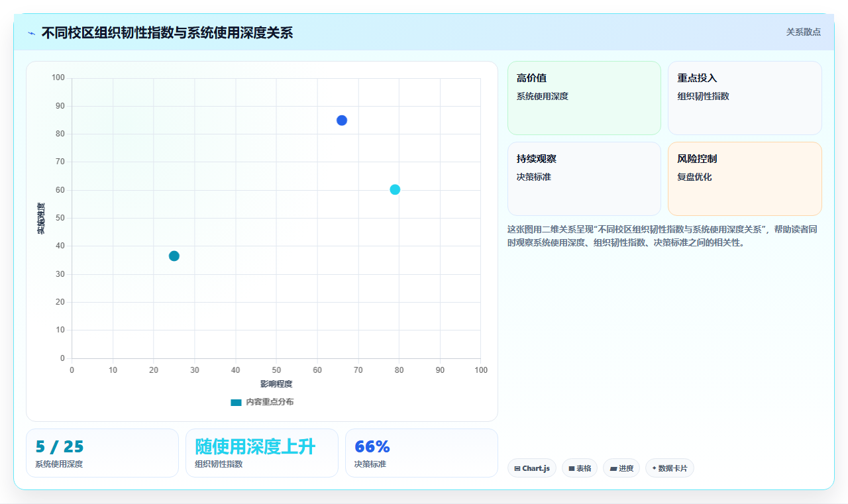Click the 组织韧性指数 label under 随使用深度上升
Viewport: 848px width, 504px height.
click(219, 464)
